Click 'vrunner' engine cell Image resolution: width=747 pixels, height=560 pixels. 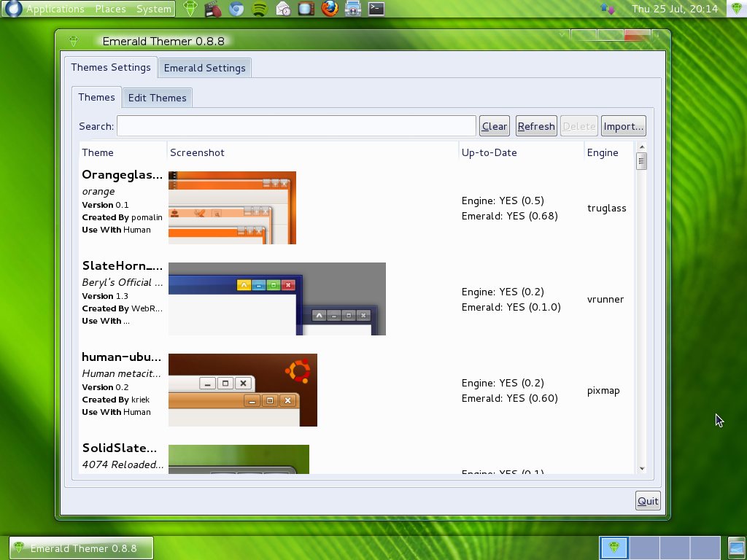coord(605,300)
